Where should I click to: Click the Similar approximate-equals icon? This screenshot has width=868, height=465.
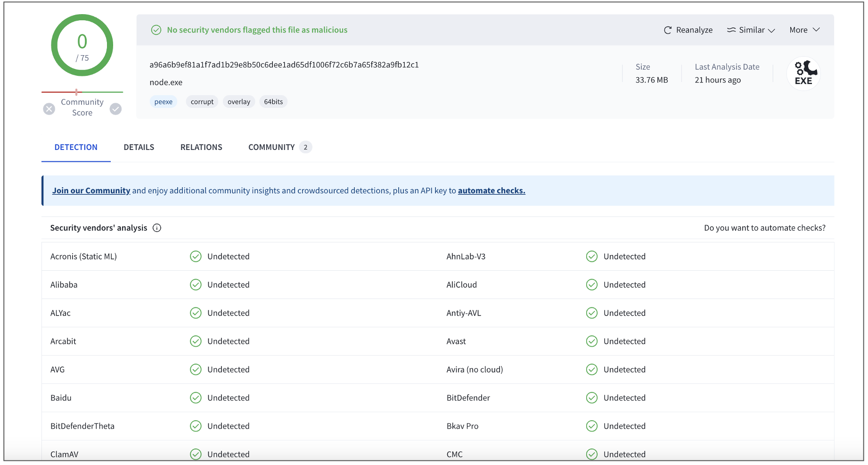[x=731, y=30]
